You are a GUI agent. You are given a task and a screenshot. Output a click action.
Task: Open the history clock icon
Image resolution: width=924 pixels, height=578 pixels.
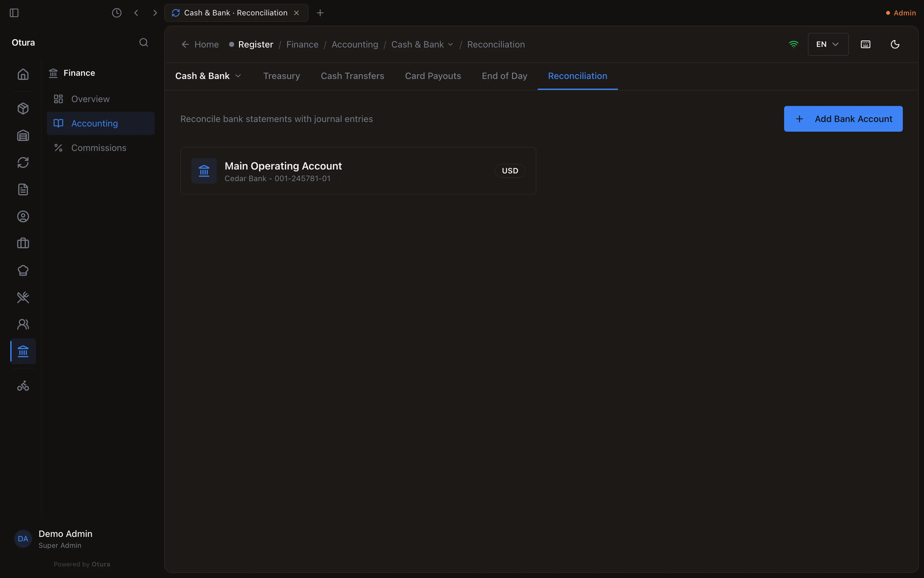click(116, 13)
